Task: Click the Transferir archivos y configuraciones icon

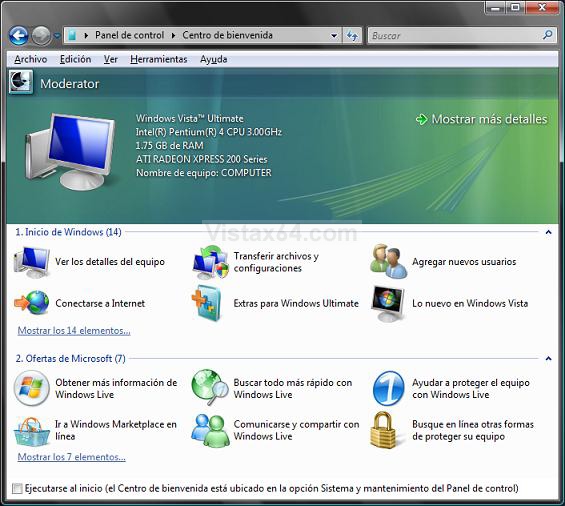Action: pos(210,262)
